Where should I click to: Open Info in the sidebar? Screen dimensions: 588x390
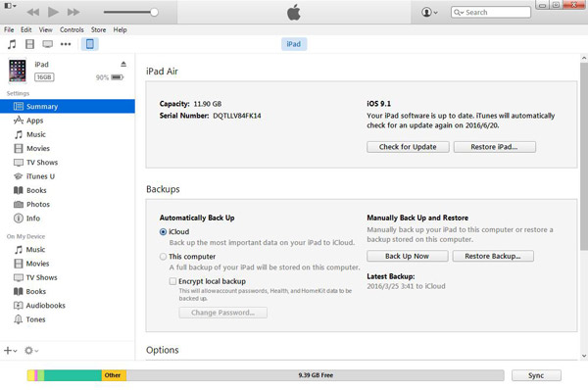(x=68, y=219)
